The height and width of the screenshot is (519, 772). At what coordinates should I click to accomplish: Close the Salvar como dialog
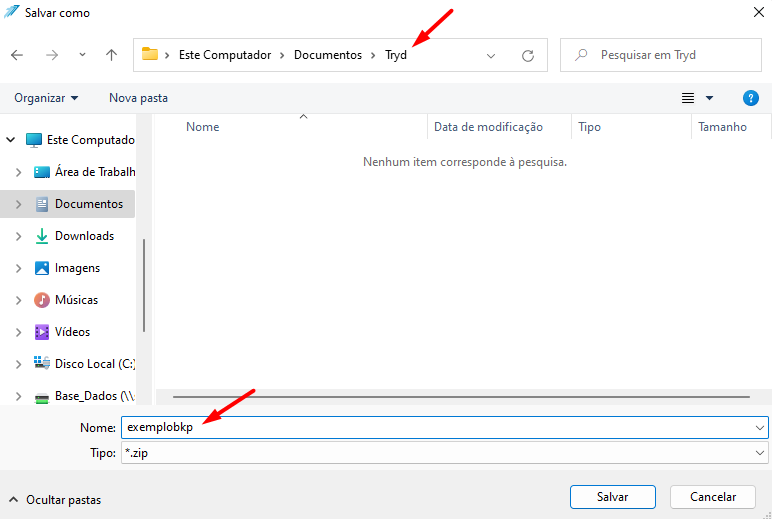[759, 12]
